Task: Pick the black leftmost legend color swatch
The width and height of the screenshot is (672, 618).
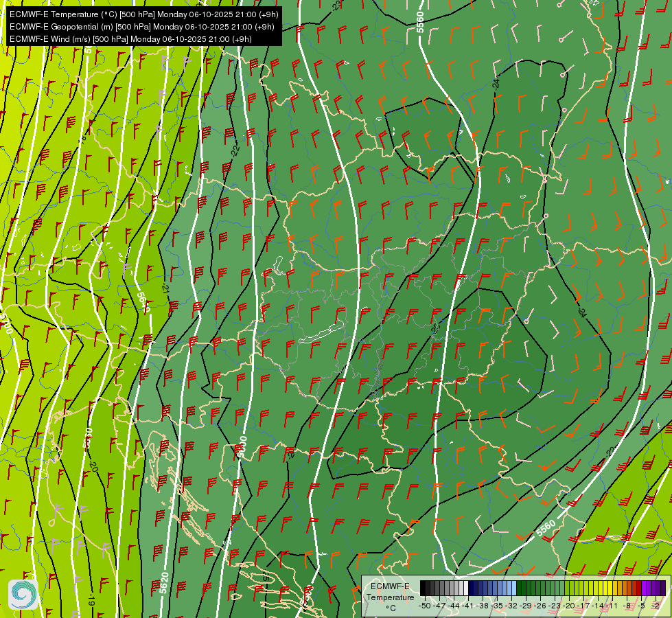Action: 423,588
